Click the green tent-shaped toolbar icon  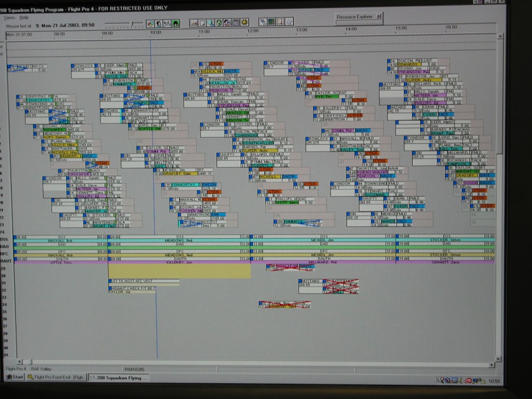176,23
